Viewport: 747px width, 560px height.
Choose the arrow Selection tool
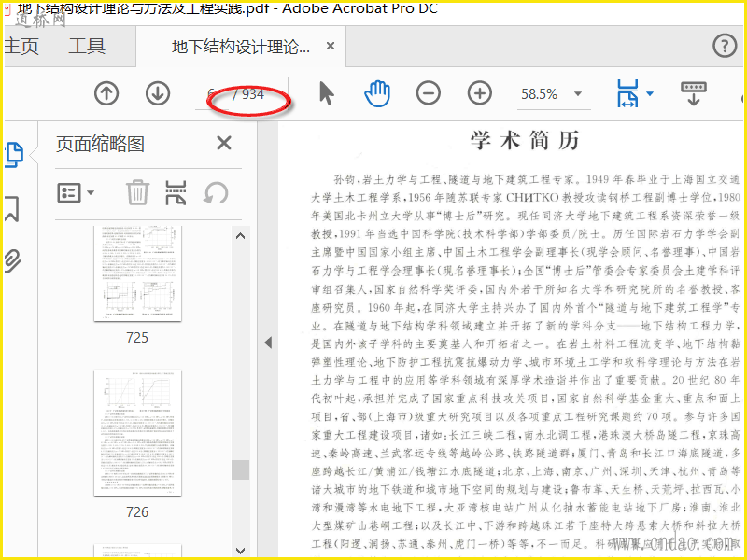326,92
